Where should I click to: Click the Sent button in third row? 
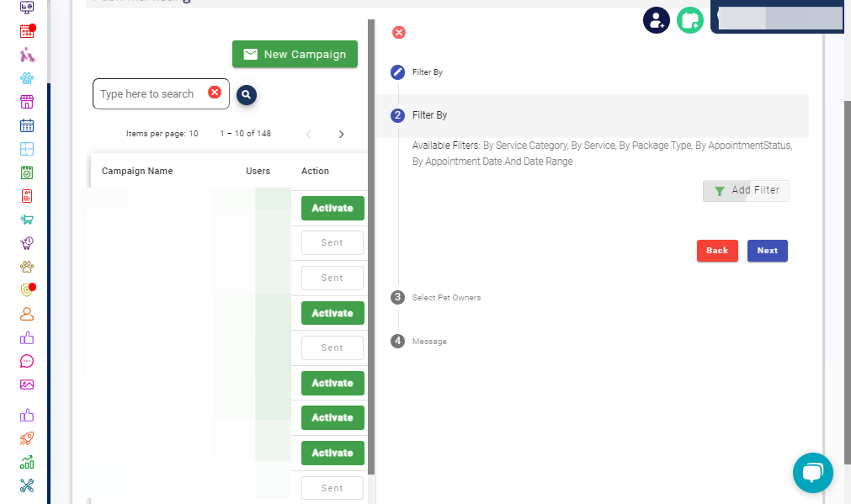pyautogui.click(x=332, y=278)
